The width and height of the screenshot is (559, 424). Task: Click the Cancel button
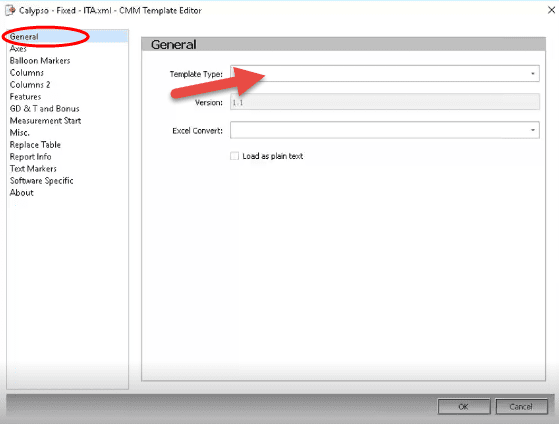[x=521, y=407]
